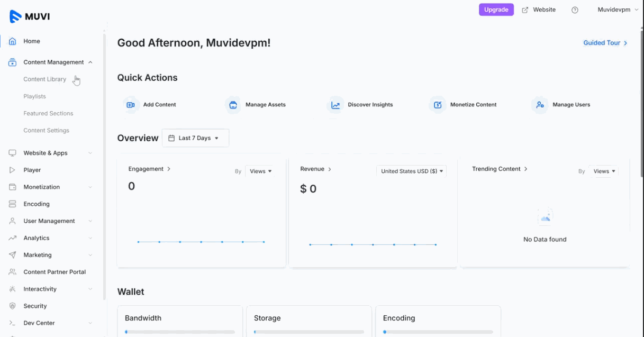Click the Bandwidth usage progress bar
The height and width of the screenshot is (337, 644).
180,332
